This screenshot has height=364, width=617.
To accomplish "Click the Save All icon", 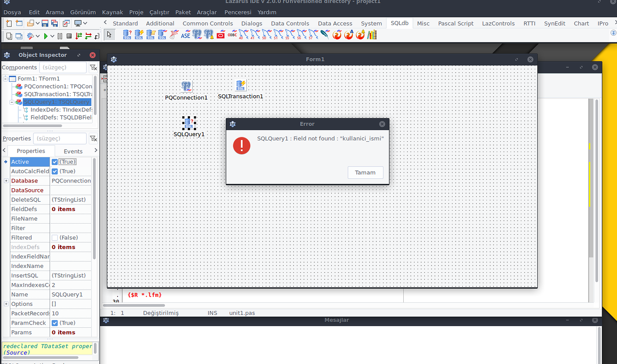I will [55, 23].
